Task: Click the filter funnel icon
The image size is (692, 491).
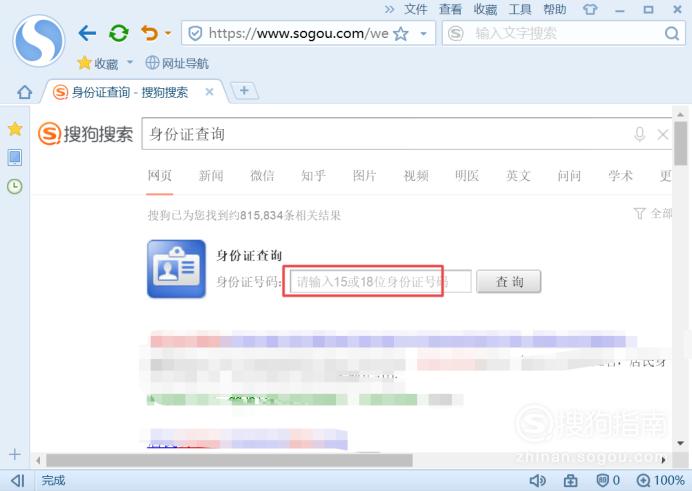Action: [x=639, y=214]
